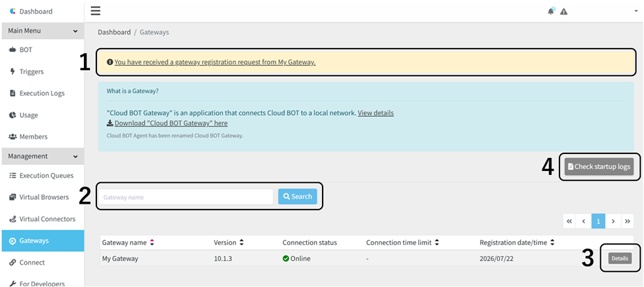
Task: Click the Gateways breadcrumb text
Action: coord(154,32)
